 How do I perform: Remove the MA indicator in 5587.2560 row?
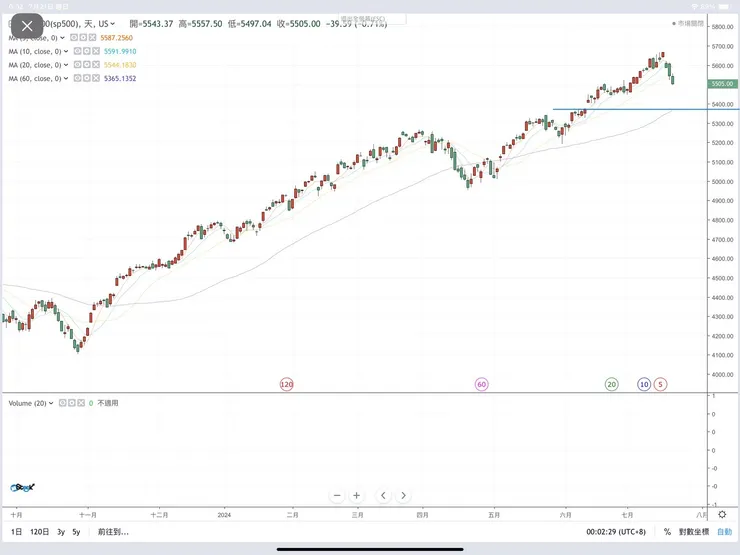pos(92,37)
